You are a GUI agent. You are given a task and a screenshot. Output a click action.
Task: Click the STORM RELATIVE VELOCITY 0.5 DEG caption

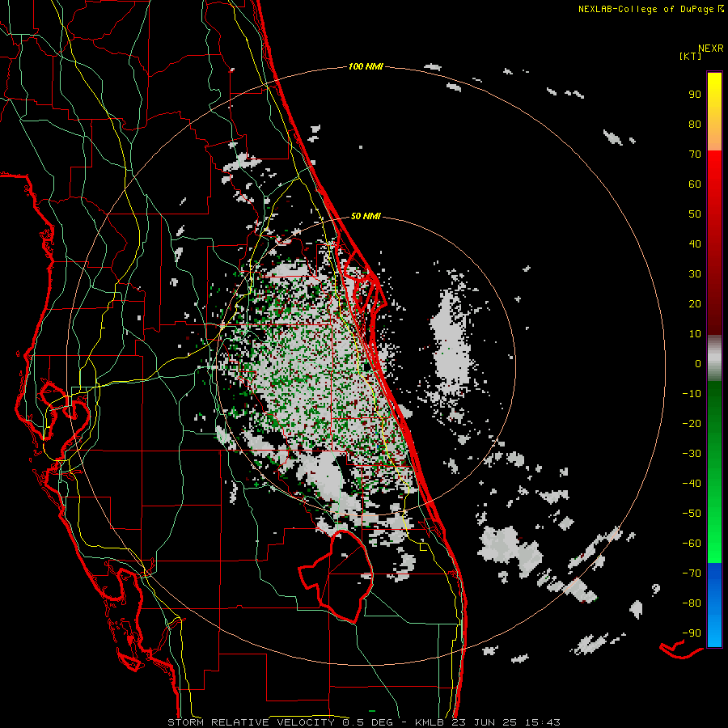point(280,722)
